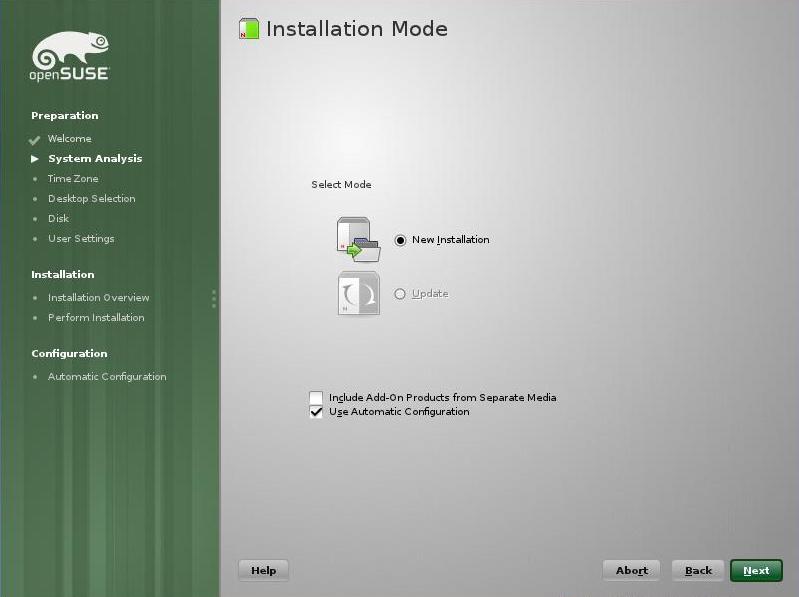The width and height of the screenshot is (799, 597).
Task: Select the New Installation radio button
Action: (x=400, y=240)
